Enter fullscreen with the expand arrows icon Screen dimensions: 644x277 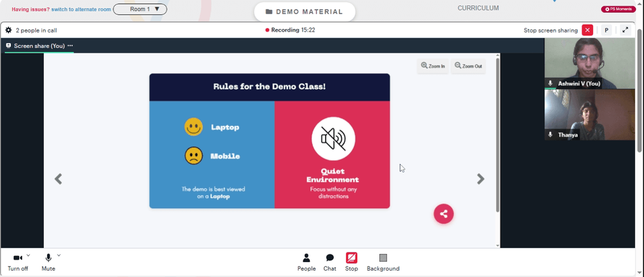pyautogui.click(x=625, y=30)
